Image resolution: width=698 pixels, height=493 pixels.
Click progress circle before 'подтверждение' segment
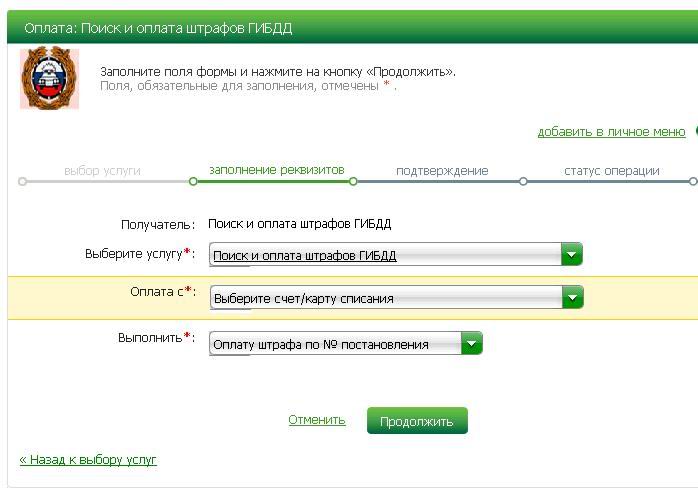353,182
